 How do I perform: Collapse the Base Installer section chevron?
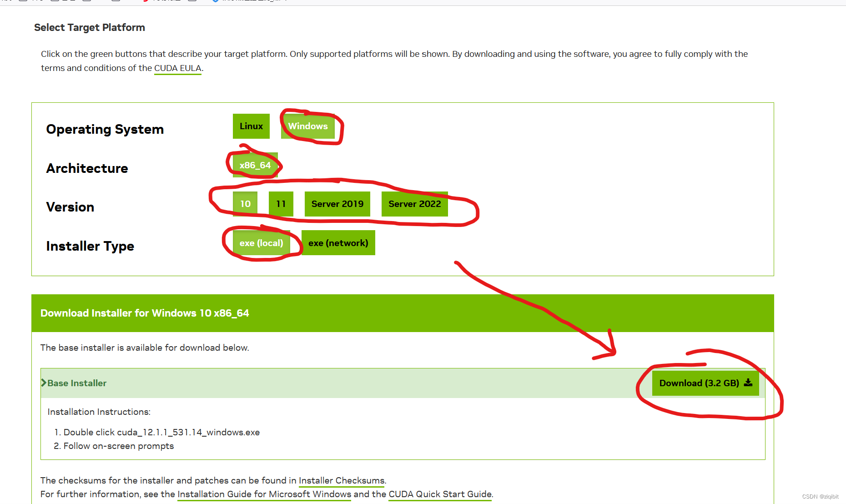(44, 383)
